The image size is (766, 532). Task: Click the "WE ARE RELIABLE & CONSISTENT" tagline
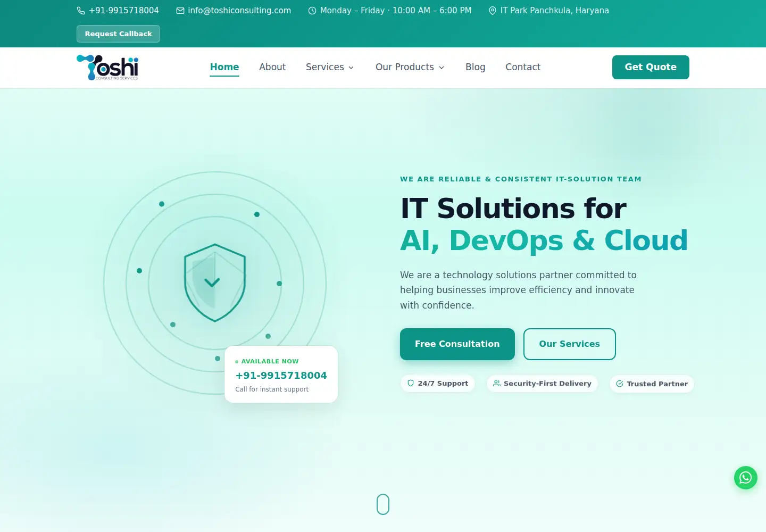[x=521, y=179]
